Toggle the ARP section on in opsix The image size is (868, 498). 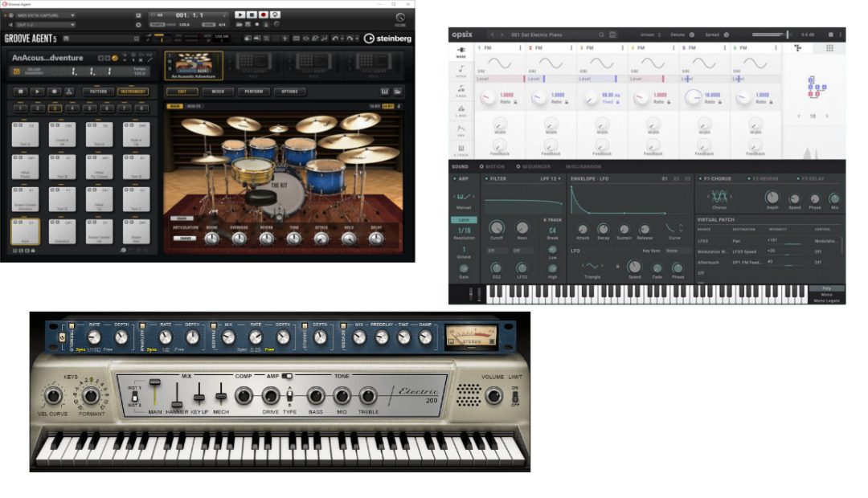(454, 179)
